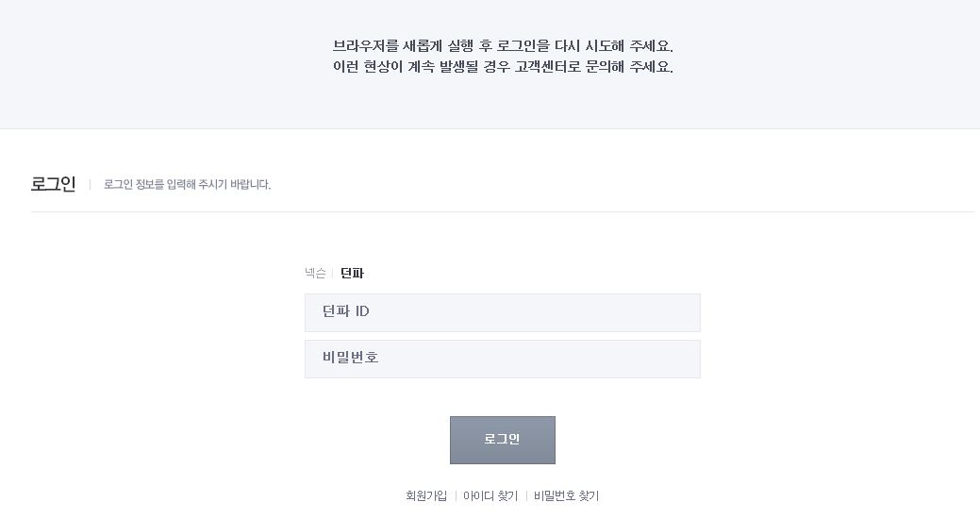Screen dimensions: 980x519
Task: Focus the 던파 ID input field
Action: click(x=503, y=312)
